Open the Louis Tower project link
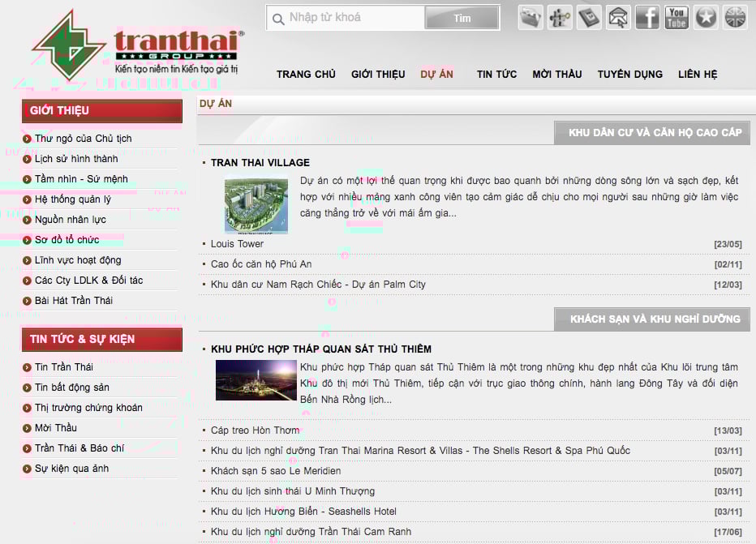 237,244
